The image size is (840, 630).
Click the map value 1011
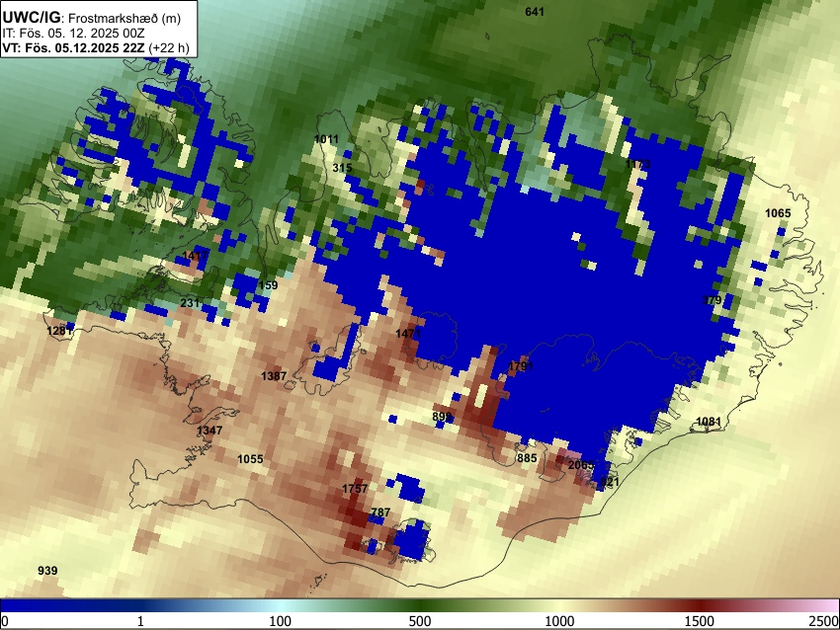tap(326, 139)
